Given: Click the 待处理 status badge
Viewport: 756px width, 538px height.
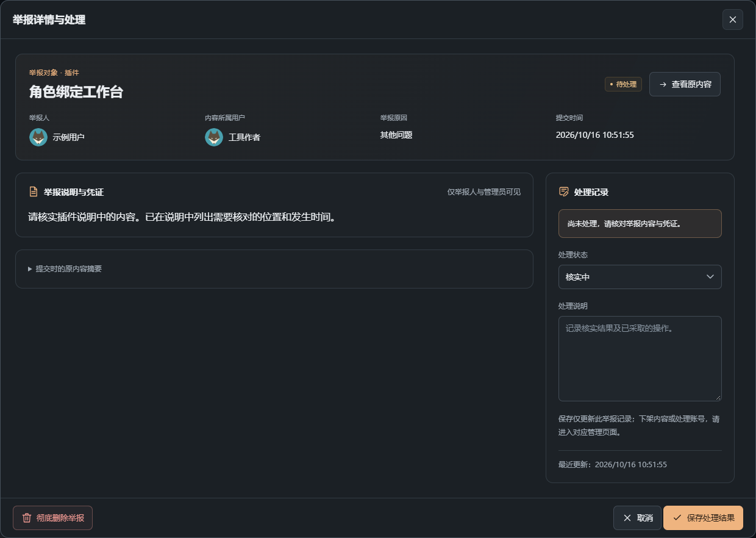Looking at the screenshot, I should pos(623,84).
